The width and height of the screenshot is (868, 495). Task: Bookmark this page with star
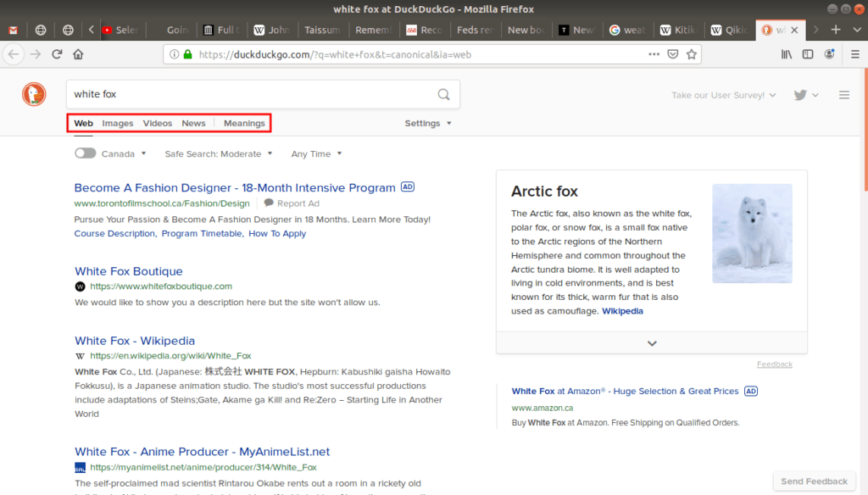click(x=692, y=54)
